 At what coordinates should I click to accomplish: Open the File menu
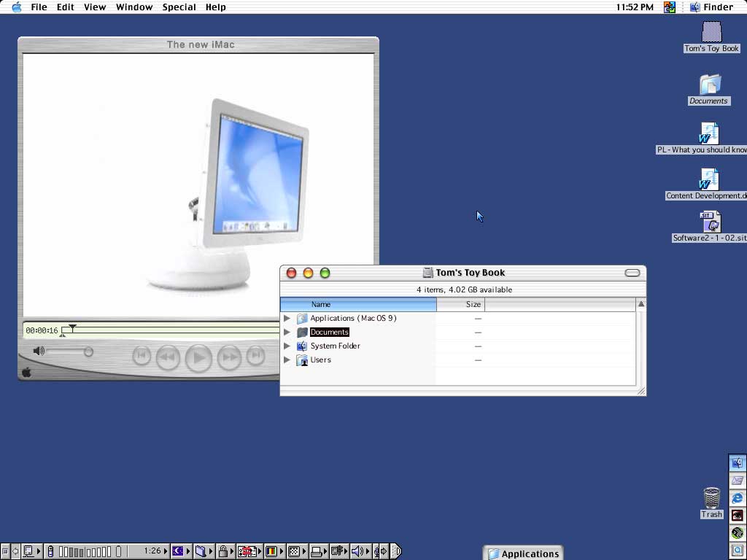39,7
